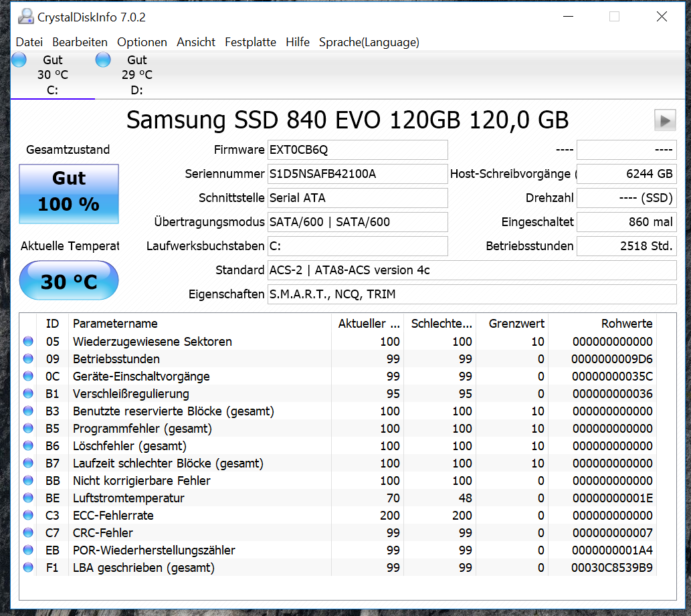The height and width of the screenshot is (616, 691).
Task: Click the Betriebsstunden value 2518 Std.
Action: pyautogui.click(x=627, y=246)
